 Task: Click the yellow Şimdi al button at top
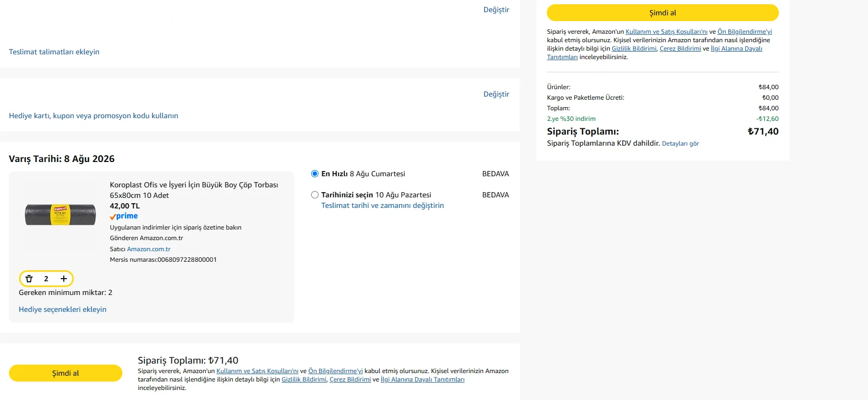point(662,13)
